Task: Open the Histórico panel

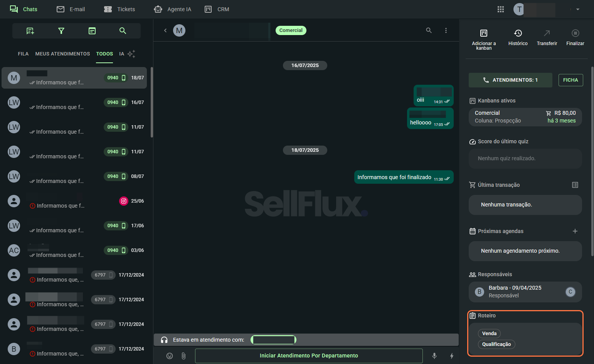Action: (x=518, y=38)
